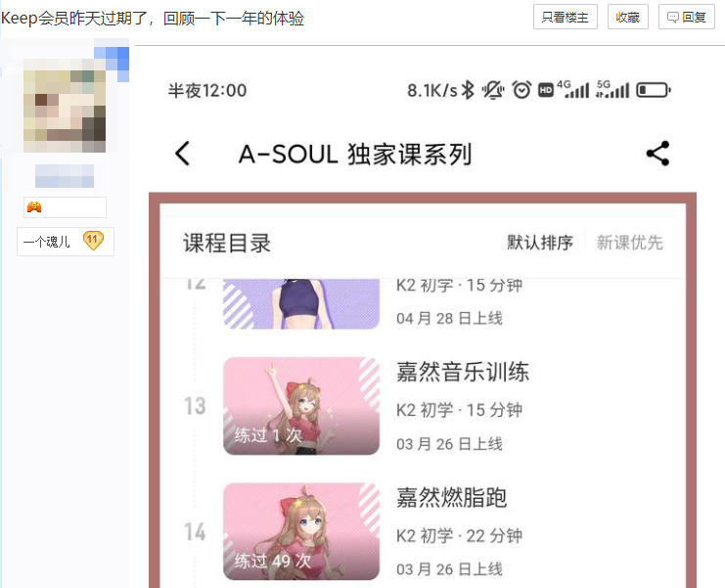Click the battery indicator icon
Image resolution: width=725 pixels, height=588 pixels.
(x=654, y=90)
